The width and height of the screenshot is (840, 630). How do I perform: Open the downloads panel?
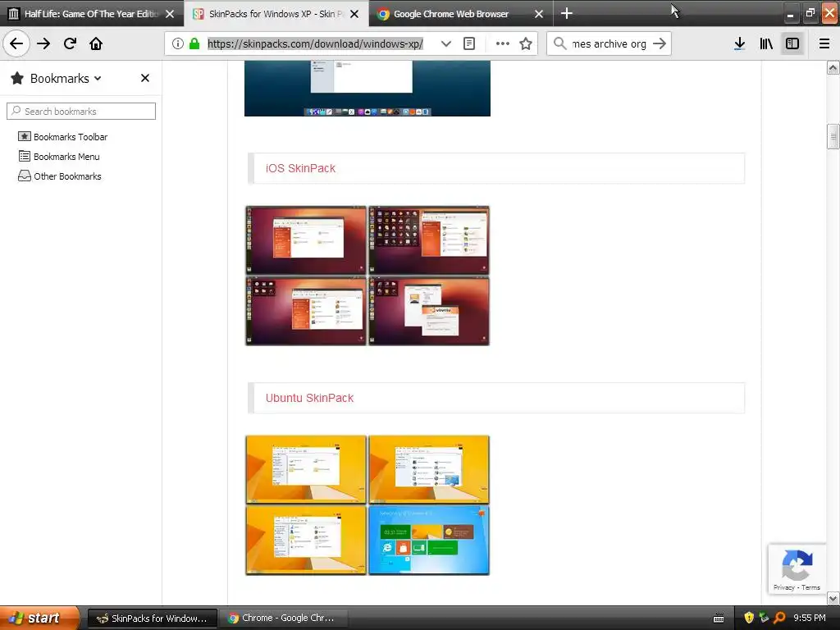(x=739, y=43)
